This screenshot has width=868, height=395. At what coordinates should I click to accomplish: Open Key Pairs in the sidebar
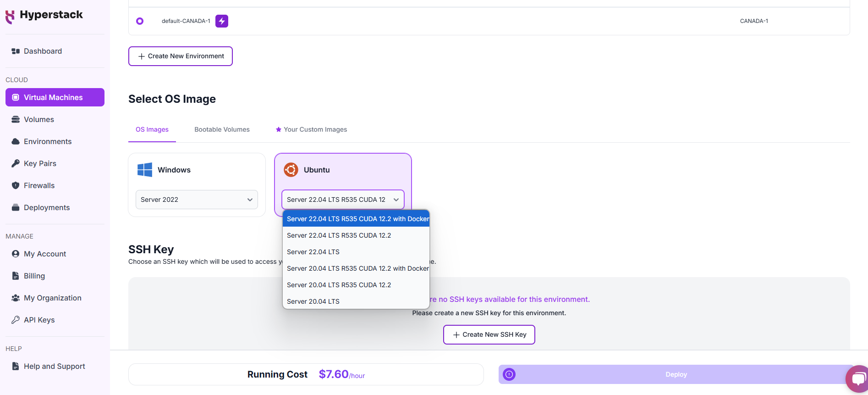[40, 163]
